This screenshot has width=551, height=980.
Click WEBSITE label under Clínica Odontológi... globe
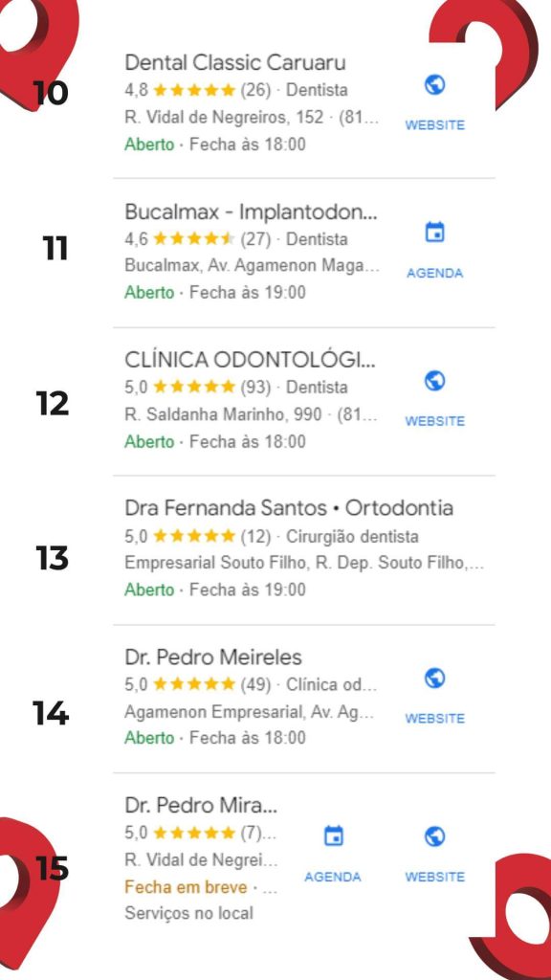click(x=435, y=421)
